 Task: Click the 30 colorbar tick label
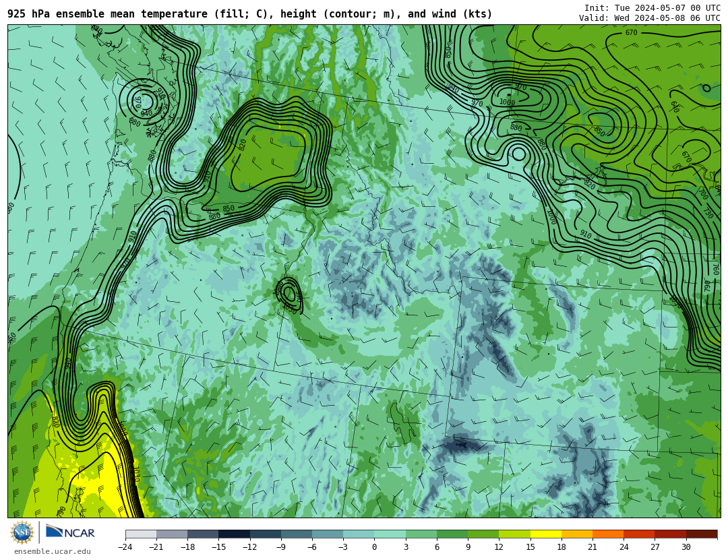686,547
